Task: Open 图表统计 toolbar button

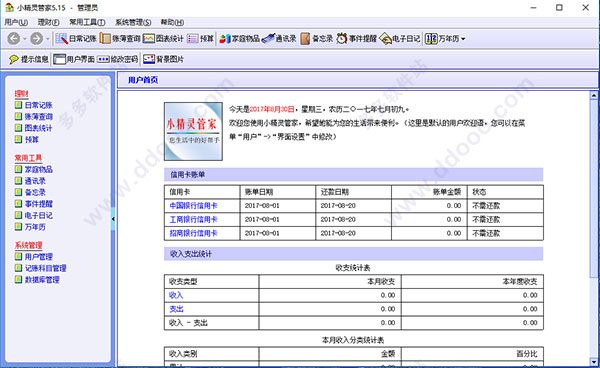Action: [163, 38]
